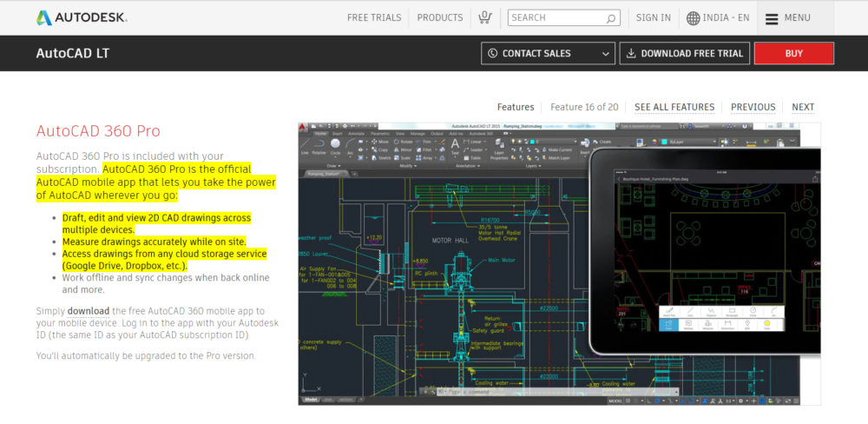868x424 pixels.
Task: Click the cyan layer color swatch in Layers panel
Action: (532, 142)
